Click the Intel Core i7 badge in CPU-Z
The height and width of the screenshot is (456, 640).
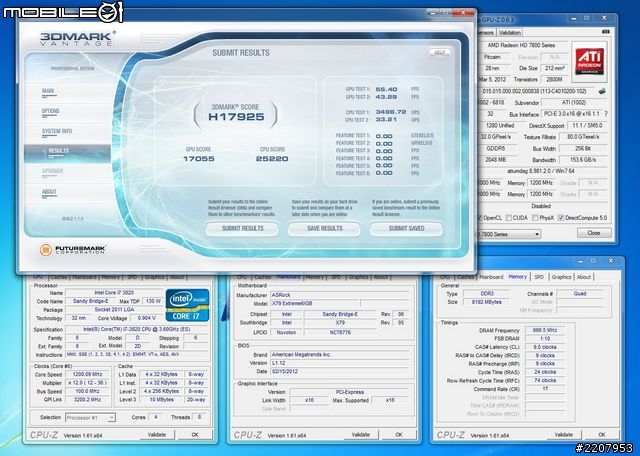[x=187, y=305]
